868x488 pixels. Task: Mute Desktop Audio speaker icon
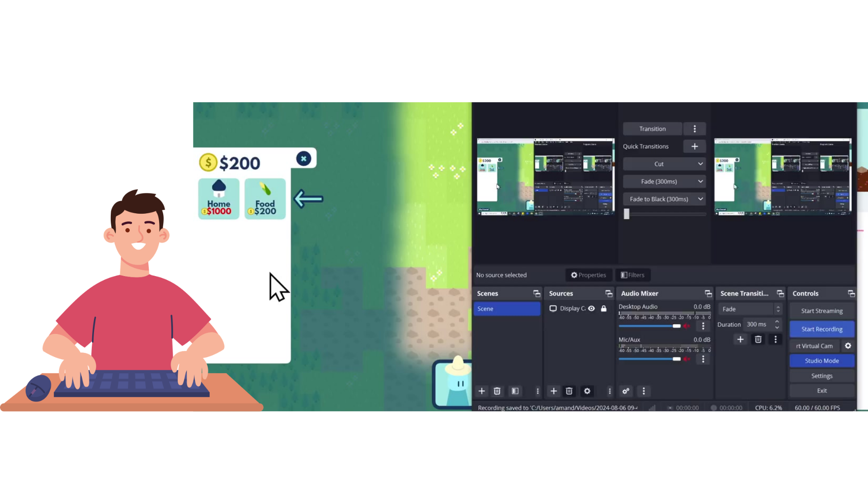687,326
